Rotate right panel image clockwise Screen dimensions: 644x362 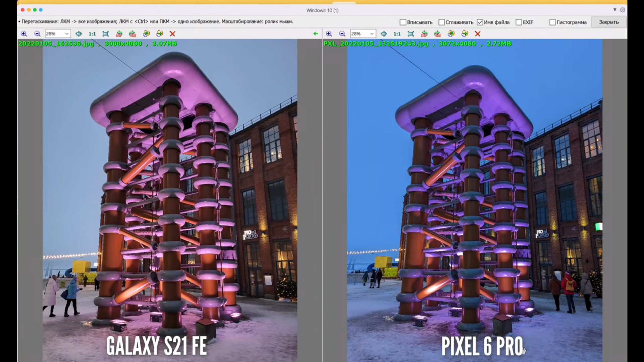pos(437,34)
